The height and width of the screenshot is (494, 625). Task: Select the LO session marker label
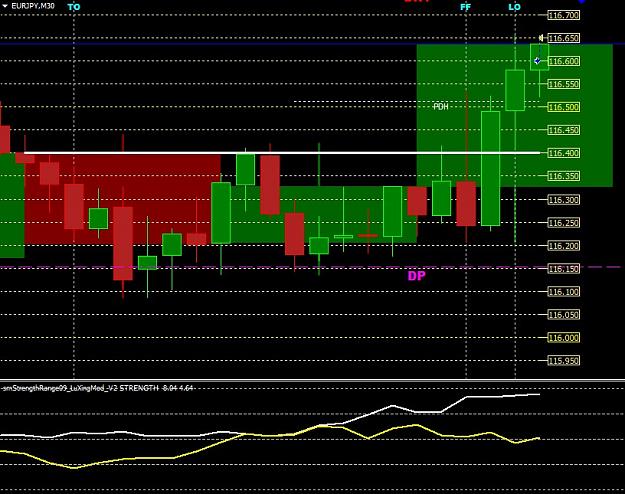tap(515, 7)
